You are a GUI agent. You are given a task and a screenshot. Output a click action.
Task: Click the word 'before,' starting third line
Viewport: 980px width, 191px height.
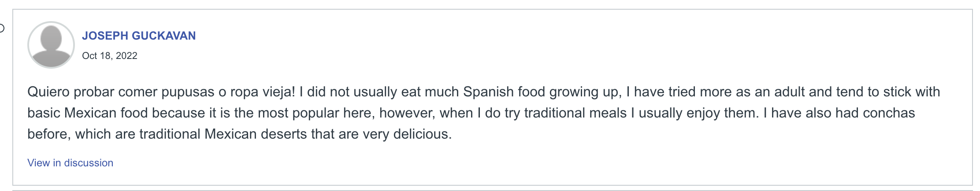tap(49, 134)
